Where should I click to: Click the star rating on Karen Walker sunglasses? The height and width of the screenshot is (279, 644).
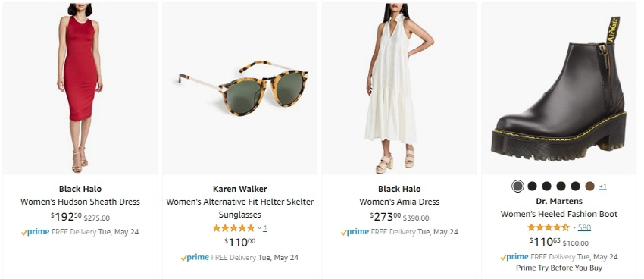coord(233,228)
